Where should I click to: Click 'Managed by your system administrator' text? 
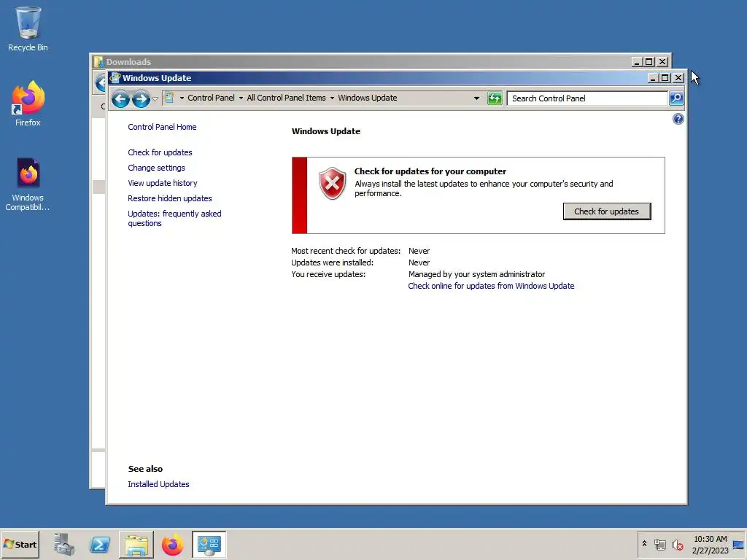(x=476, y=274)
